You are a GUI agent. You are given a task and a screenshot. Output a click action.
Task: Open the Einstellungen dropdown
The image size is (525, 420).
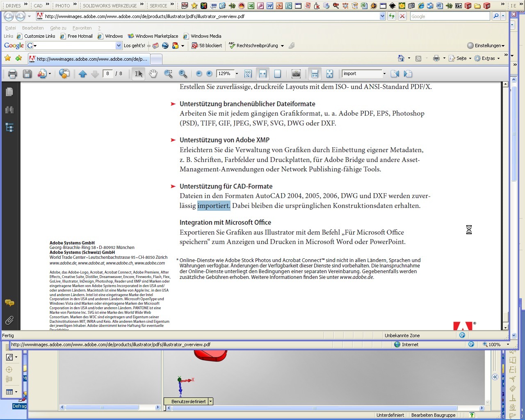pyautogui.click(x=486, y=46)
